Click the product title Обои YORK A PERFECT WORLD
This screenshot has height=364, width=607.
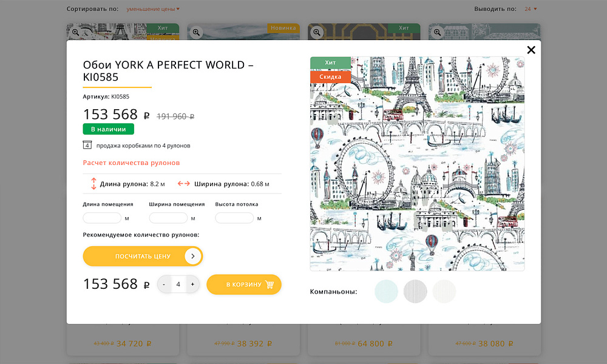coord(168,71)
